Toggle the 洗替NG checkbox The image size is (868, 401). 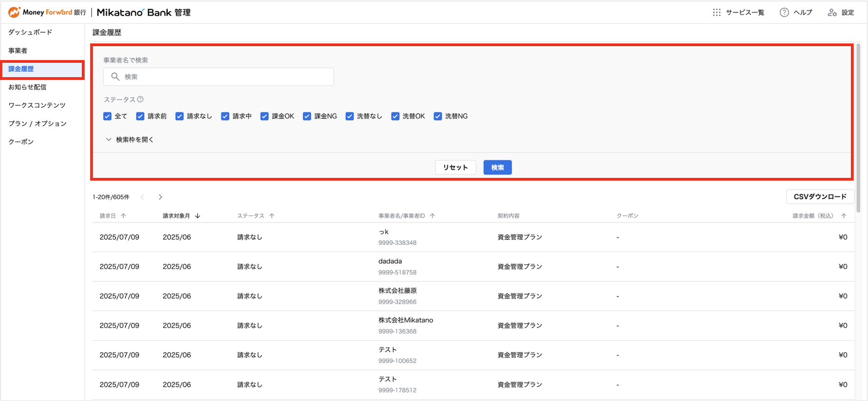coord(438,116)
